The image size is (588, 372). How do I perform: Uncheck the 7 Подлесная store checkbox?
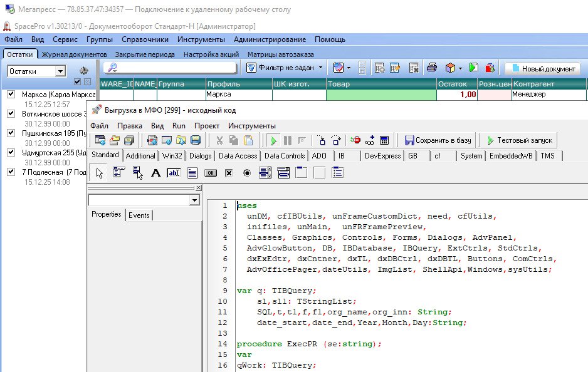coord(11,172)
